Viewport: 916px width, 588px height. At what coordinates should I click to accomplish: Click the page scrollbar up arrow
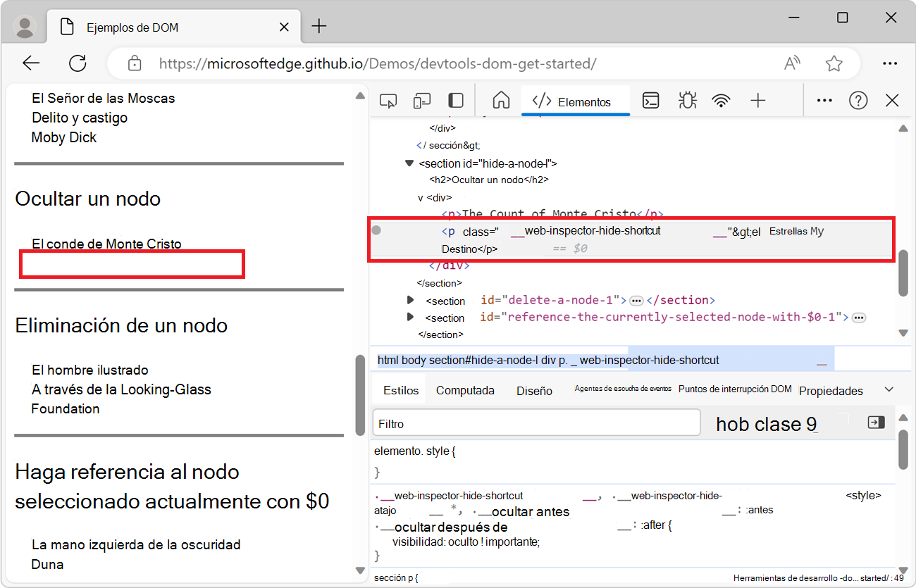(x=360, y=96)
